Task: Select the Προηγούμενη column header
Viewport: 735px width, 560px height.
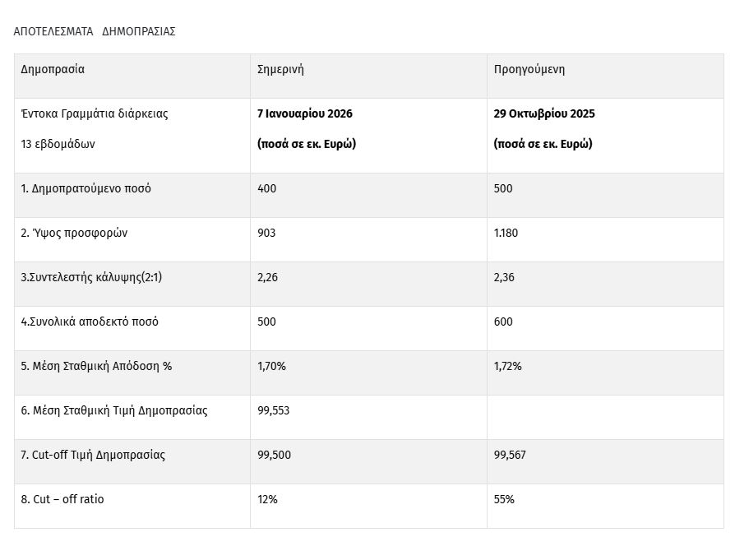Action: click(x=529, y=69)
